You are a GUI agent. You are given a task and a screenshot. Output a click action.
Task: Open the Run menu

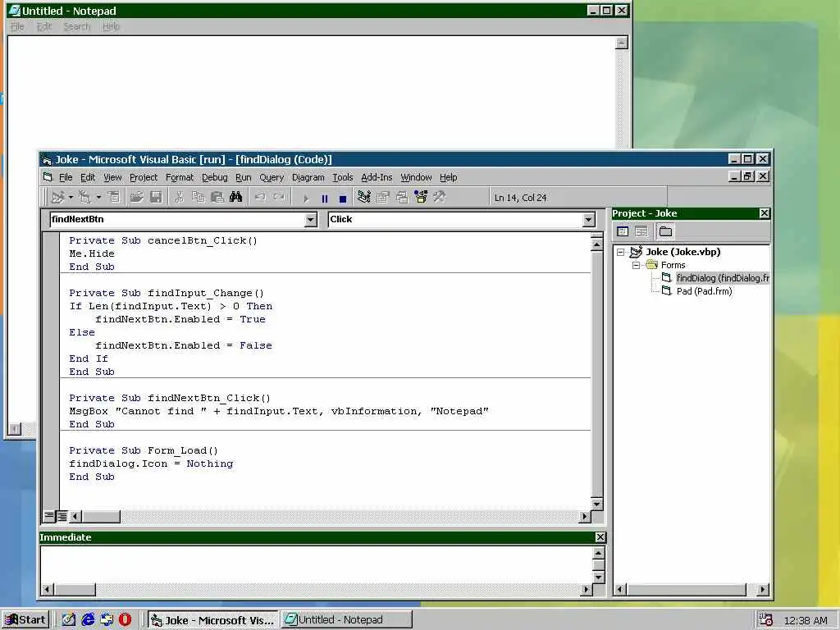[x=243, y=177]
